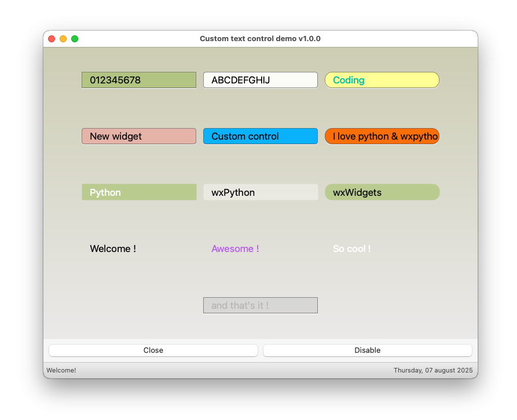Viewport: 517px width, 420px height.
Task: Click the text field containing 012345678
Action: tap(139, 80)
